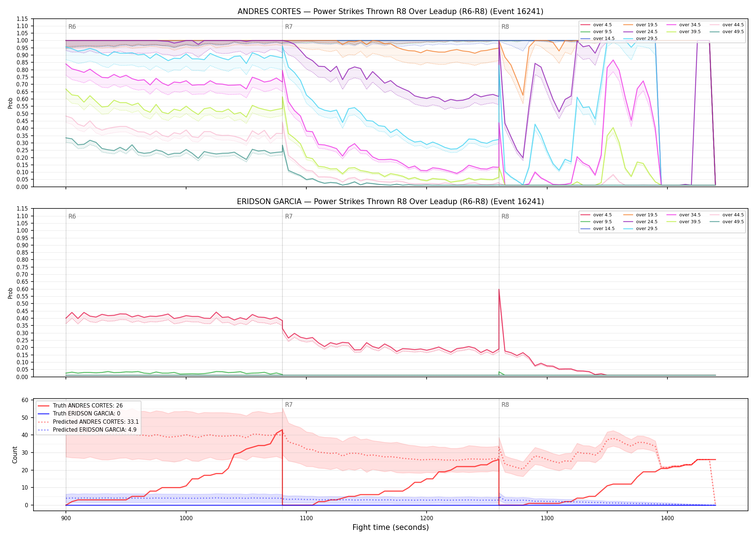The width and height of the screenshot is (756, 540).
Task: Click magenta 'over 34.5' swatch in Cortes legend
Action: coord(671,25)
